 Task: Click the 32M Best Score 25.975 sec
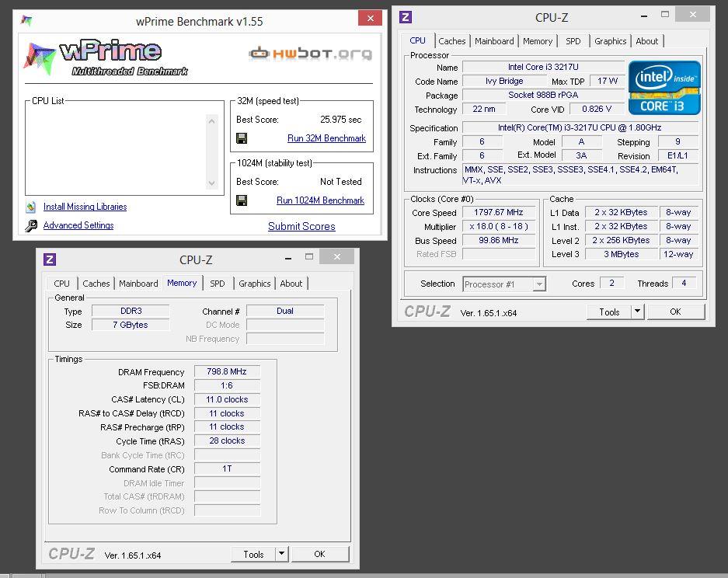point(341,120)
